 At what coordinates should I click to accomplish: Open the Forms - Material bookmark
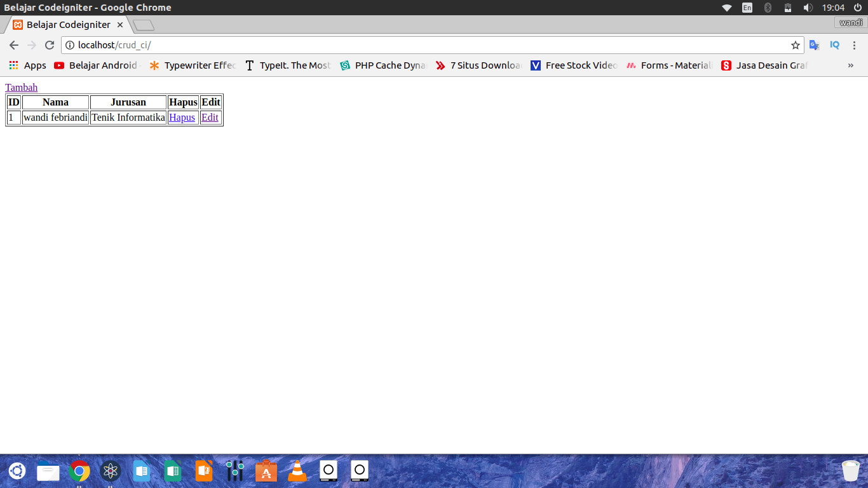pos(669,65)
